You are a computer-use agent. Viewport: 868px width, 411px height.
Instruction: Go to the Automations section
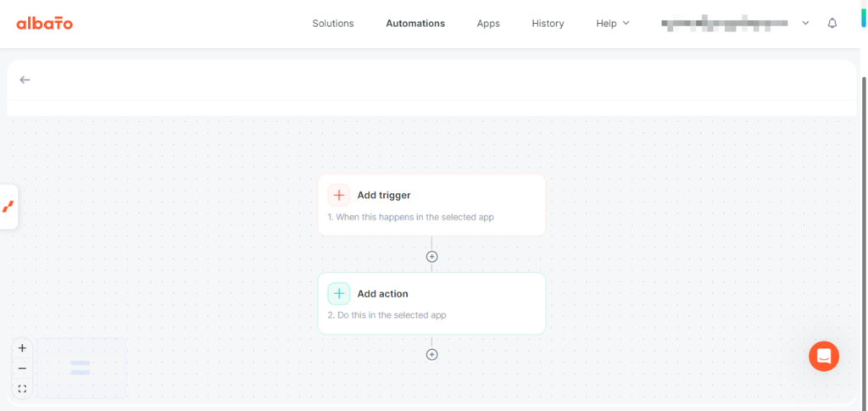click(415, 23)
